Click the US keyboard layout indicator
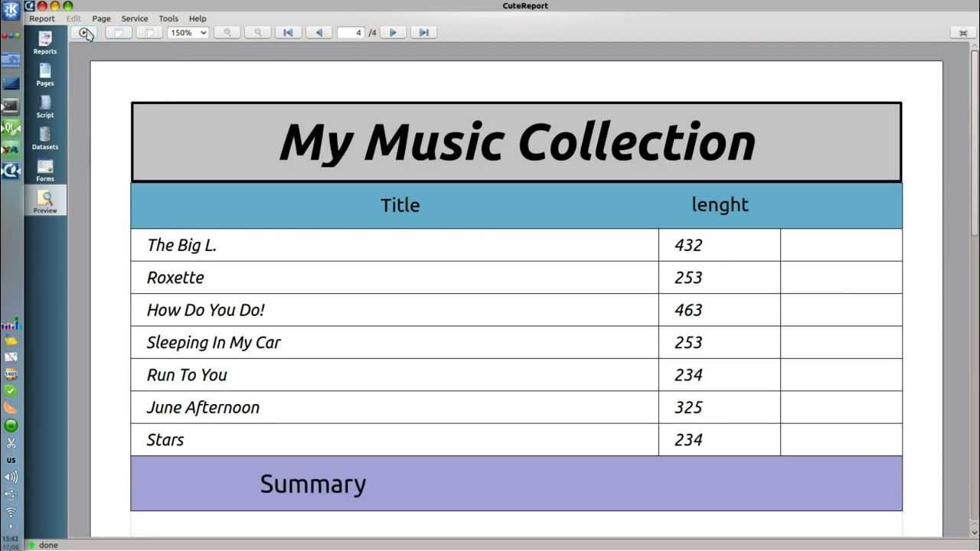The height and width of the screenshot is (551, 980). pyautogui.click(x=11, y=460)
